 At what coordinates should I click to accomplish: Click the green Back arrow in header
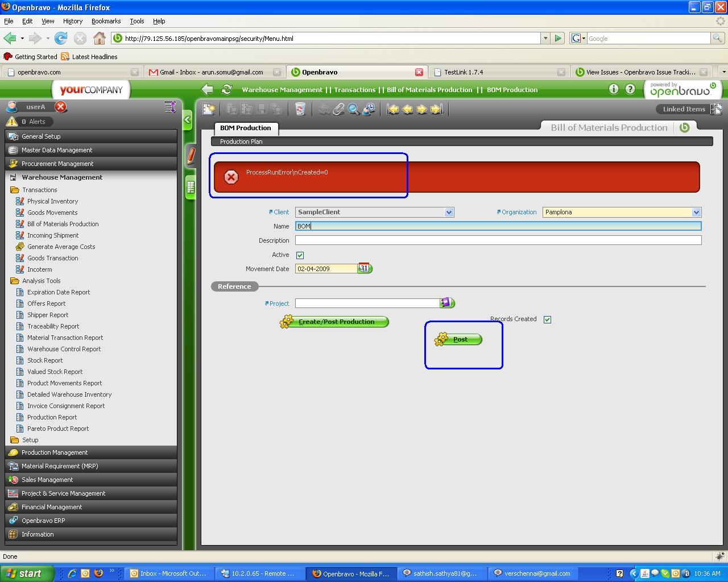pyautogui.click(x=208, y=89)
